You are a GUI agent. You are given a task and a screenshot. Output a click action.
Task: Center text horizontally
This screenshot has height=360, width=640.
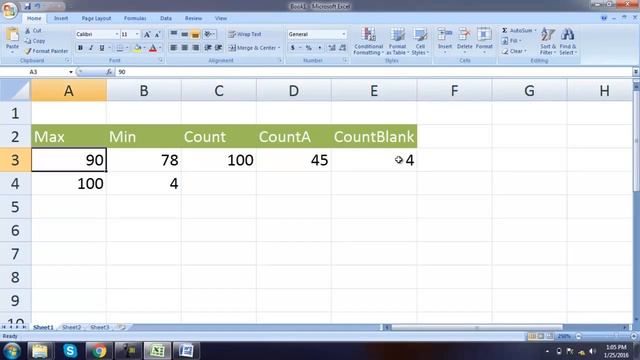pyautogui.click(x=184, y=48)
